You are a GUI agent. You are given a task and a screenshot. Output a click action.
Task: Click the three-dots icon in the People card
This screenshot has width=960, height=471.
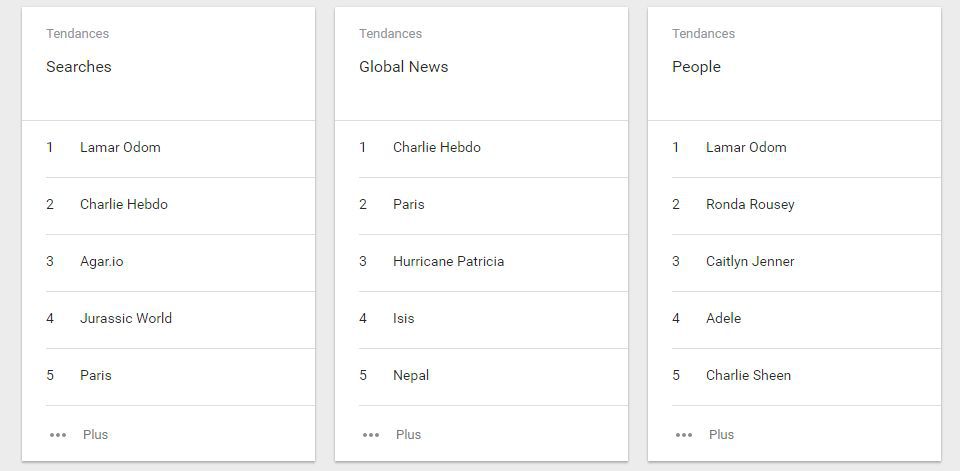click(684, 435)
